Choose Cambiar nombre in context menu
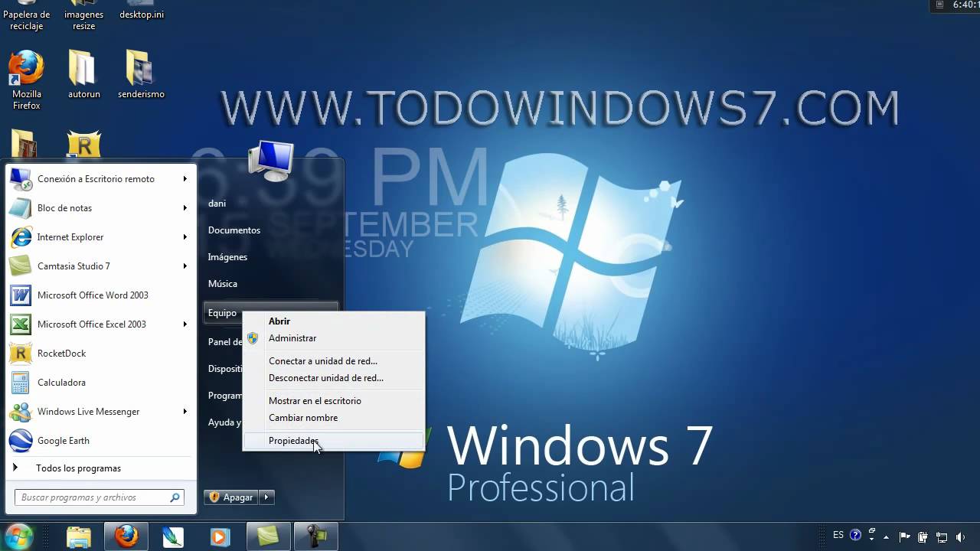This screenshot has height=551, width=980. click(x=334, y=418)
